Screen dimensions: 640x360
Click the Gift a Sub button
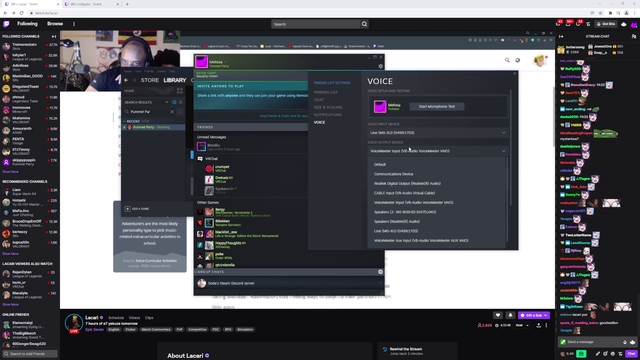click(534, 315)
